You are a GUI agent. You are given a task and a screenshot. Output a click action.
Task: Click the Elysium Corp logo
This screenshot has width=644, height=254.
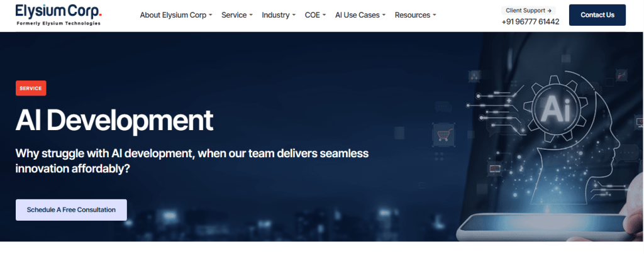point(58,11)
